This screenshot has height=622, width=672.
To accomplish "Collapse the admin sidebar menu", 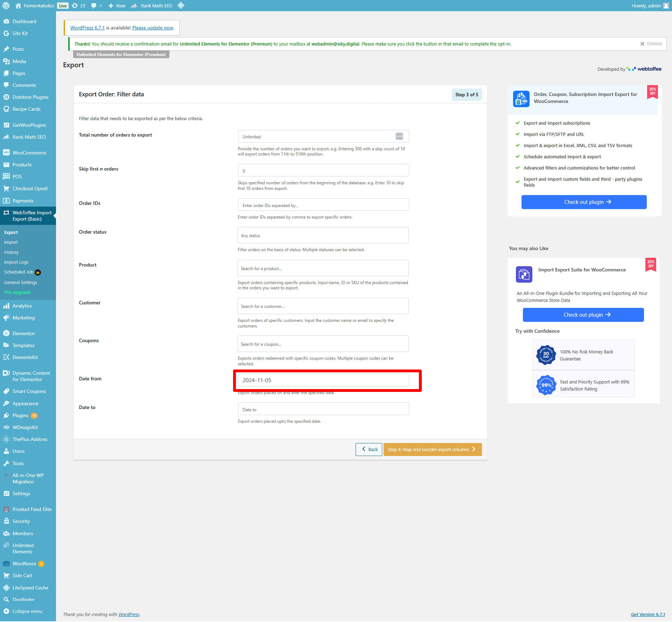I will click(x=28, y=611).
